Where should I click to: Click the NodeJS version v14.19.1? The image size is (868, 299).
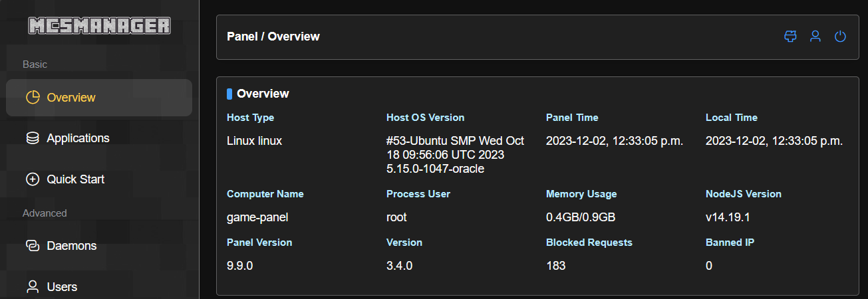point(729,217)
